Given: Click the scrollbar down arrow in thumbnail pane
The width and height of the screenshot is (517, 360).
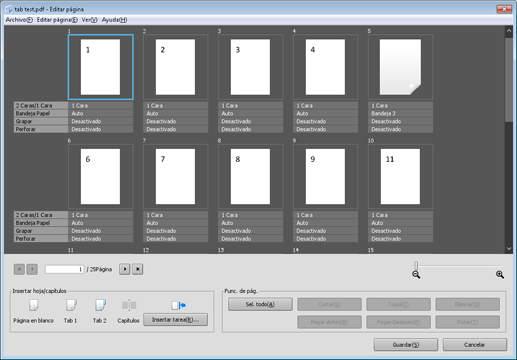Looking at the screenshot, I should (509, 248).
